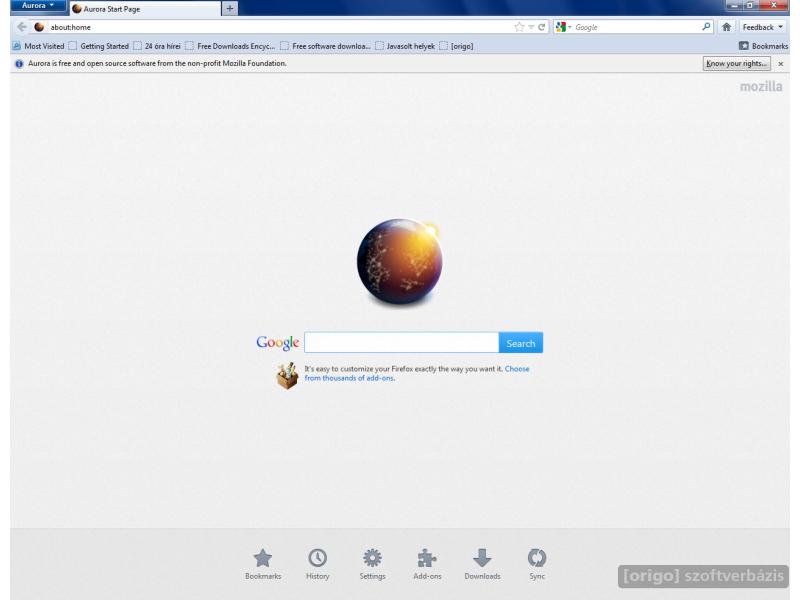The width and height of the screenshot is (800, 600).
Task: Open Sync in the bottom launcher
Action: click(537, 564)
